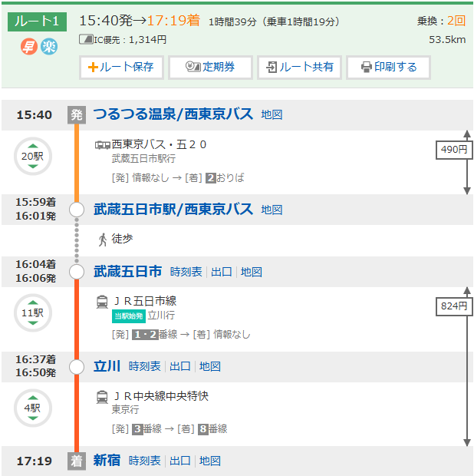474x476 pixels.
Task: Click the walking person icon next to 徒歩
Action: pos(102,240)
